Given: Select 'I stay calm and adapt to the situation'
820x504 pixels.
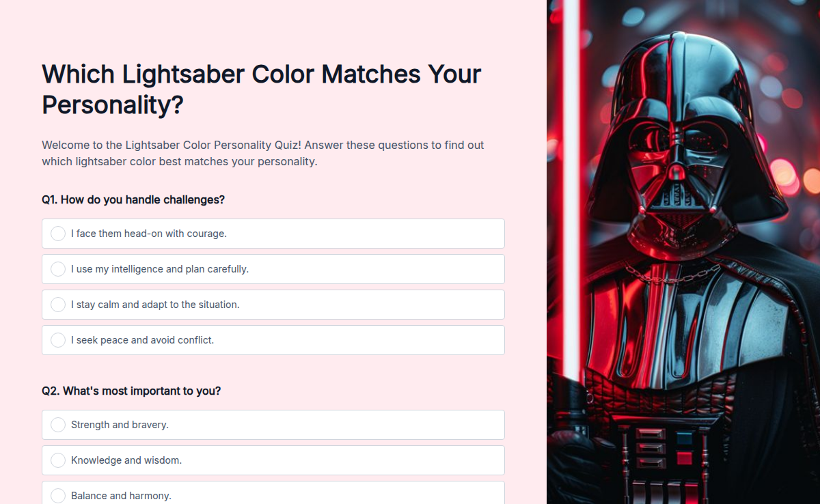Looking at the screenshot, I should coord(58,305).
